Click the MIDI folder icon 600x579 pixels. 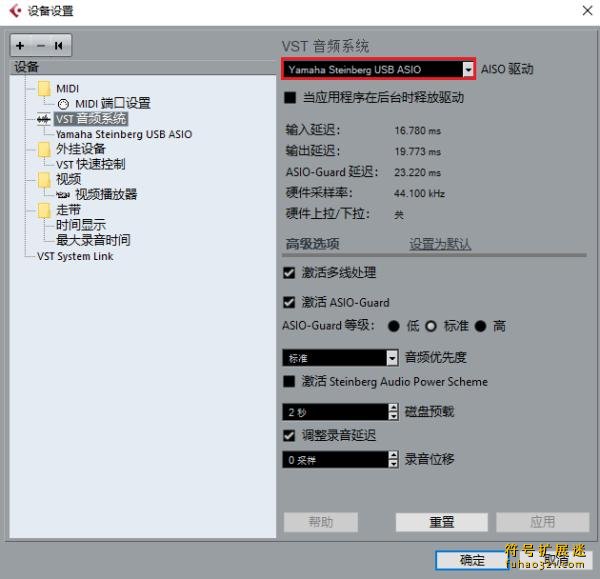coord(44,88)
